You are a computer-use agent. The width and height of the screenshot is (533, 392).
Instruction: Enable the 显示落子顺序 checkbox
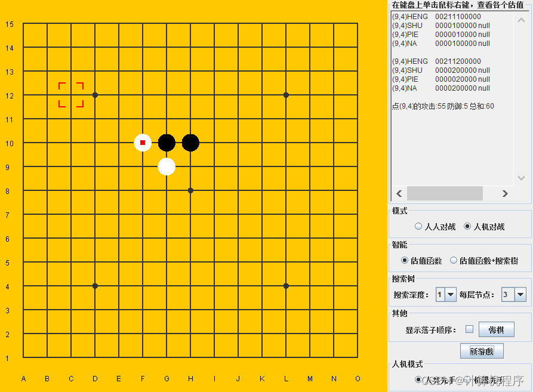[470, 329]
